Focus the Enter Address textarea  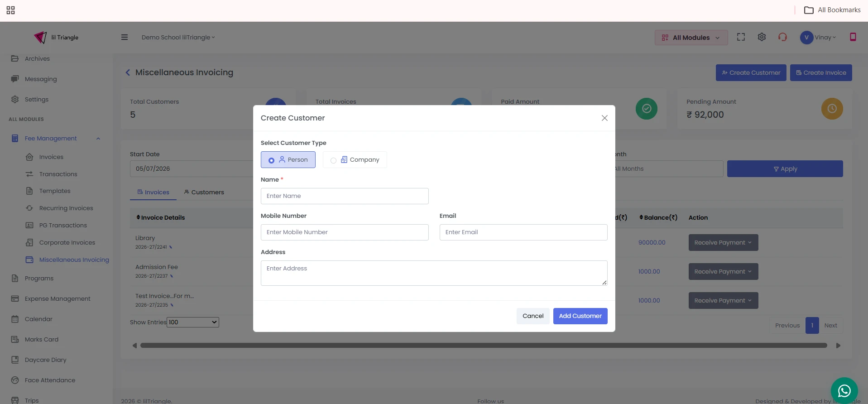[434, 273]
